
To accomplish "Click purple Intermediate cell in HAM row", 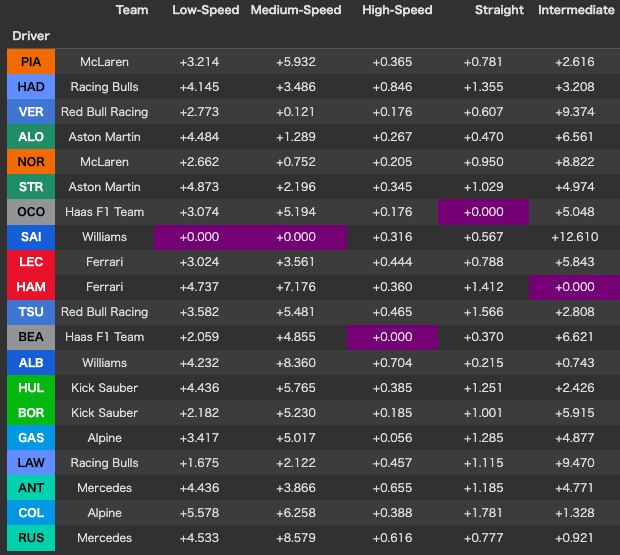I will (574, 287).
